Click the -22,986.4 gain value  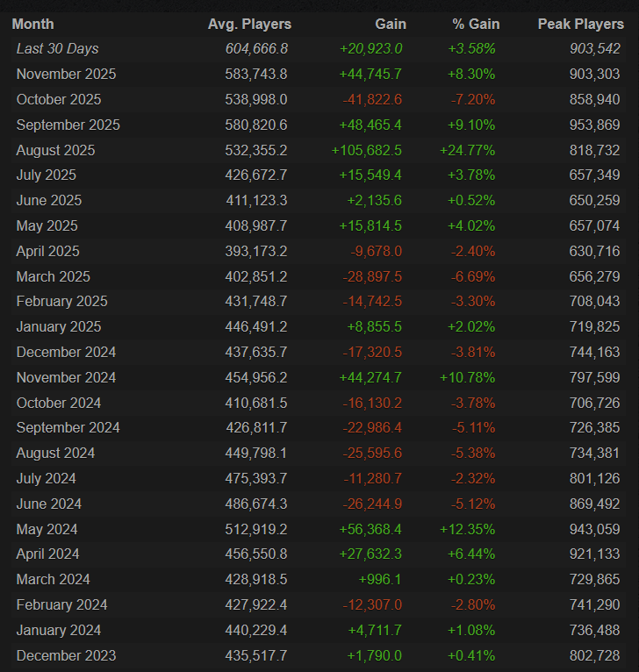[372, 428]
